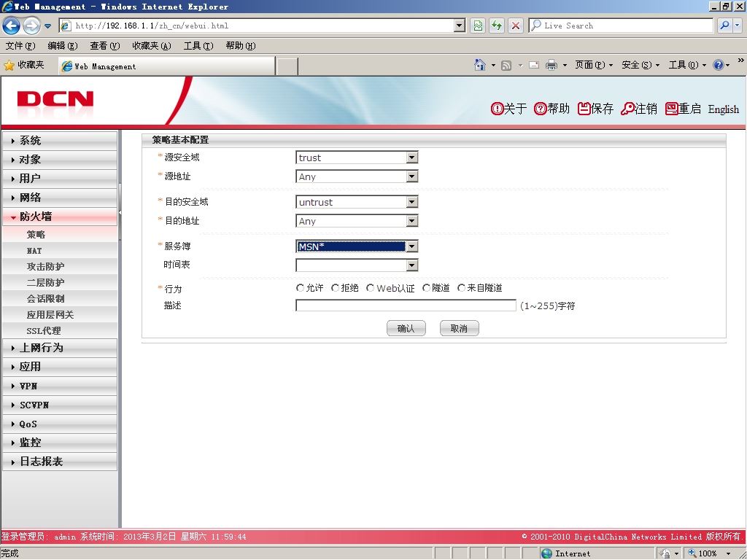Click the browser address bar URL
Screen dimensions: 747x560
click(258, 26)
